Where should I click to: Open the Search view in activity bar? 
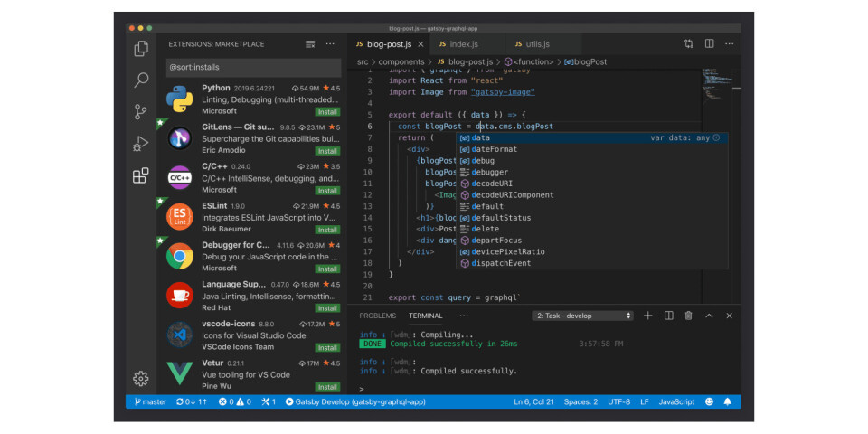pyautogui.click(x=141, y=80)
